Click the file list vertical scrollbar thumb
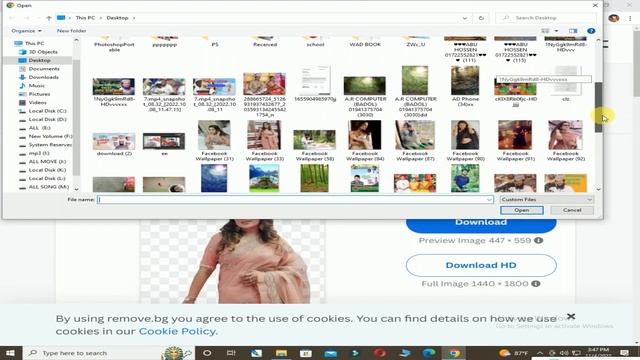Viewport: 640px width, 360px height. (x=598, y=107)
